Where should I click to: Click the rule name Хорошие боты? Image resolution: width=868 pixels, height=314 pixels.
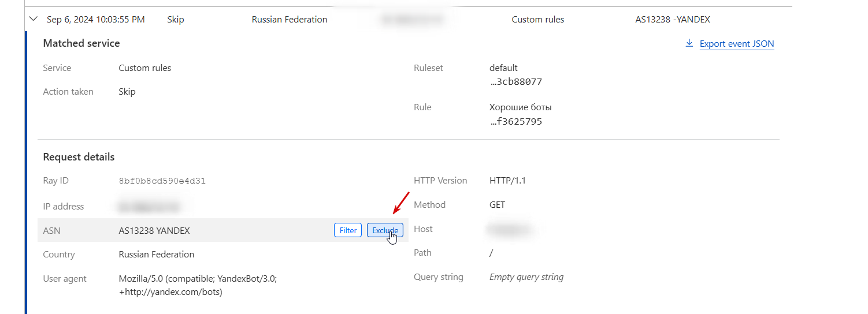pos(520,107)
